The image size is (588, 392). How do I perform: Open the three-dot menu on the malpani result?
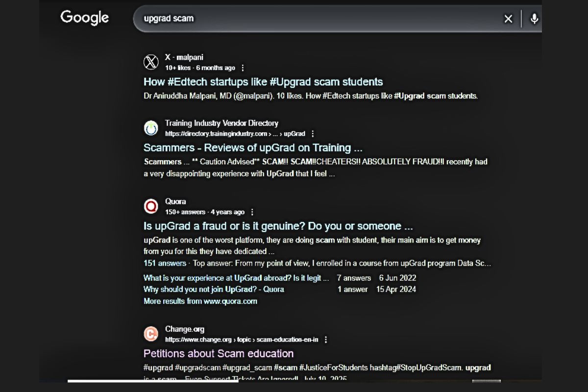(244, 68)
